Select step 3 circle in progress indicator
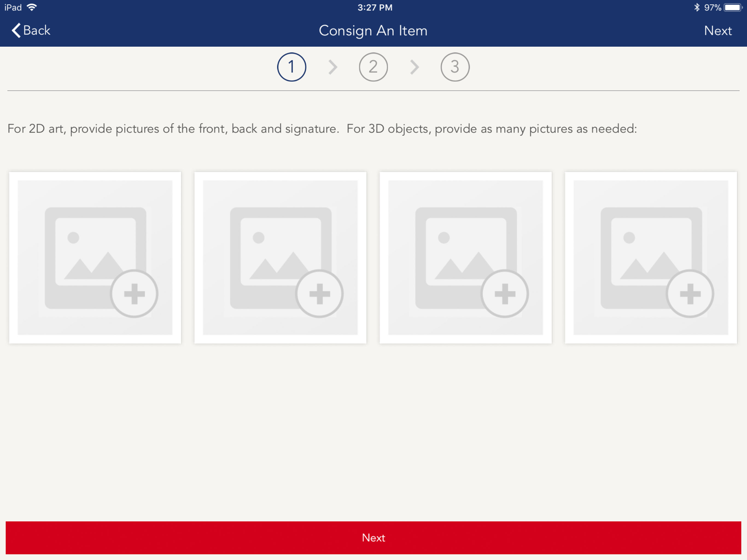 point(455,67)
